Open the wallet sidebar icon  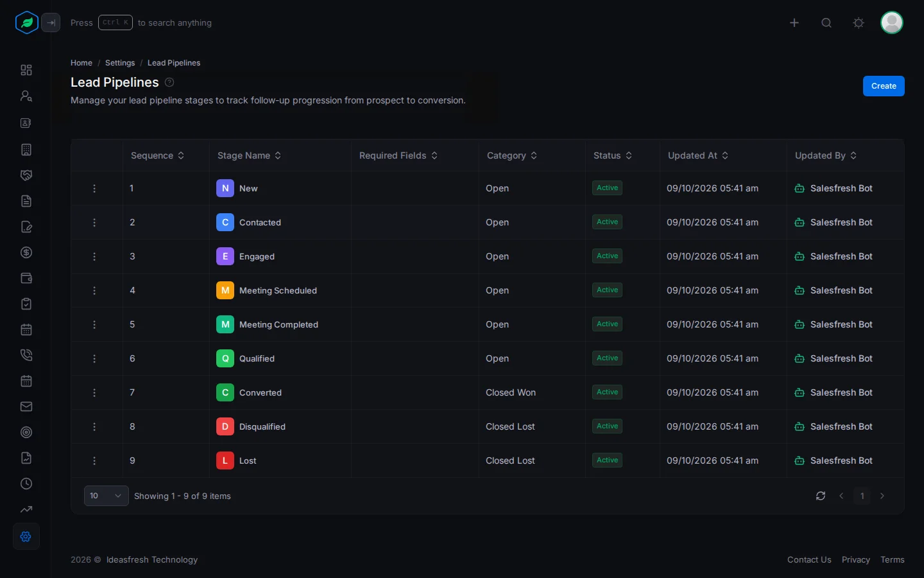click(26, 278)
